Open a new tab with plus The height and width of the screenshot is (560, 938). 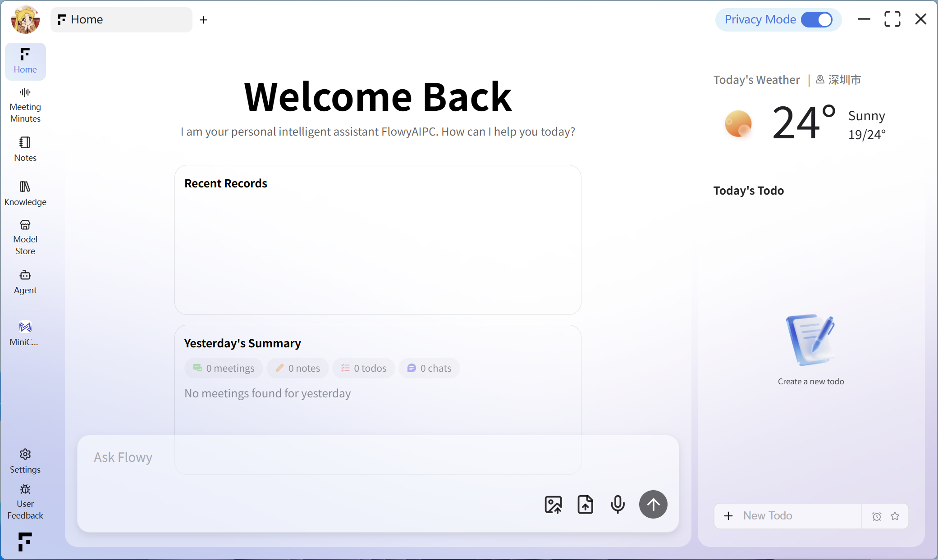tap(203, 20)
